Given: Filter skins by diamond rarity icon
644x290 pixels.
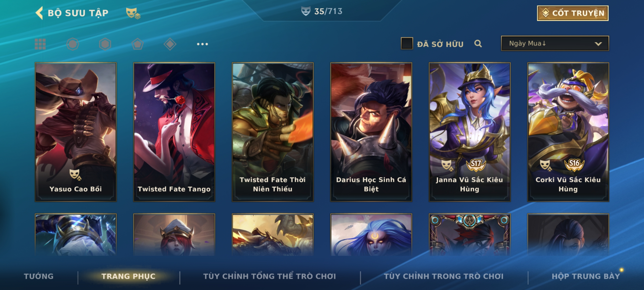Looking at the screenshot, I should pos(170,44).
